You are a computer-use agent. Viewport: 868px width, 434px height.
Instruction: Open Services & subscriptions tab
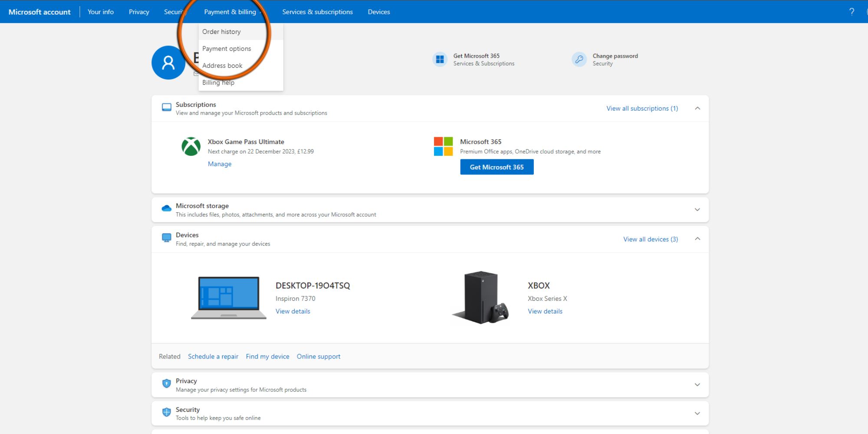coord(317,12)
